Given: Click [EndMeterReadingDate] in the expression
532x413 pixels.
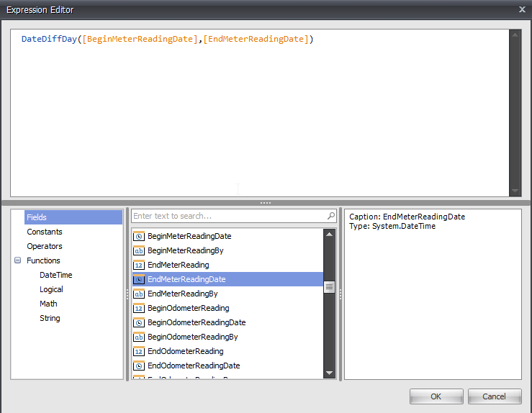Looking at the screenshot, I should [x=256, y=39].
